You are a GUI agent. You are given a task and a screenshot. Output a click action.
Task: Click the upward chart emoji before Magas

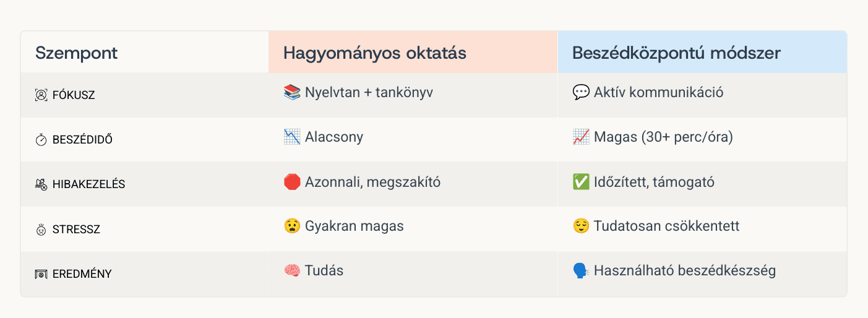coord(581,137)
